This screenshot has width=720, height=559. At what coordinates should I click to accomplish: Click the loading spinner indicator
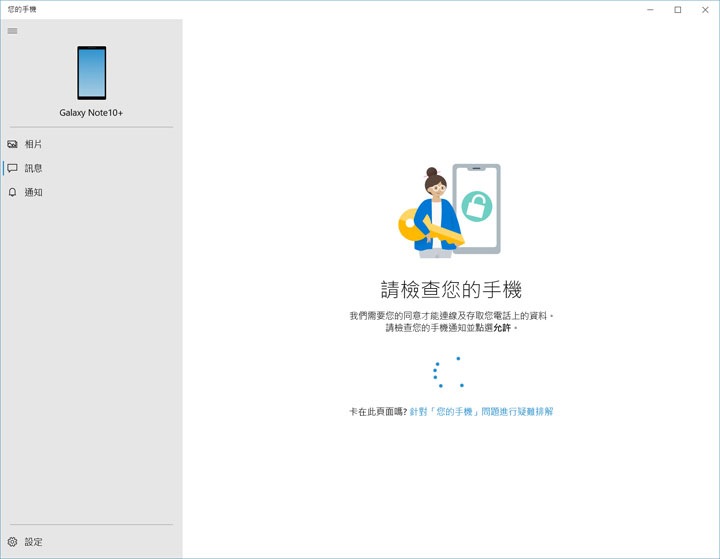[x=449, y=372]
